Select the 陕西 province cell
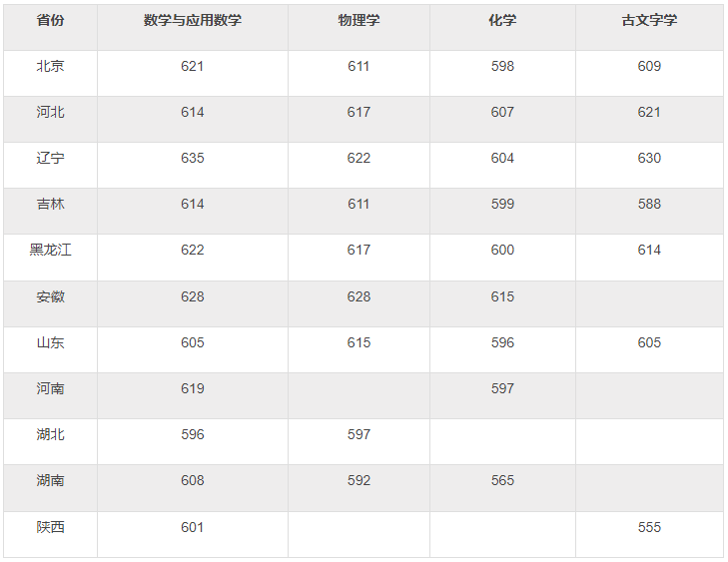This screenshot has height=562, width=728. [50, 527]
